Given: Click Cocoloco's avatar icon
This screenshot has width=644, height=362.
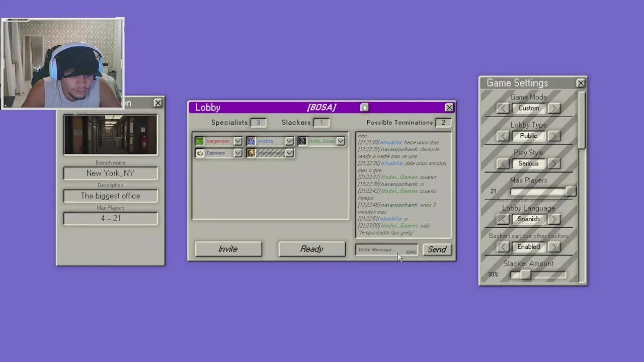Looking at the screenshot, I should [200, 153].
